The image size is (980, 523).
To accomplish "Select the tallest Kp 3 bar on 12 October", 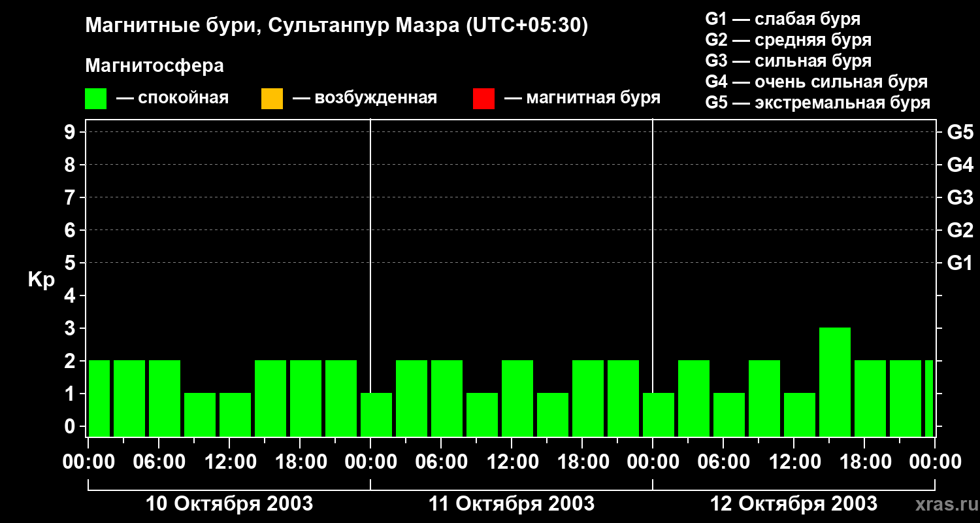I will pyautogui.click(x=834, y=382).
